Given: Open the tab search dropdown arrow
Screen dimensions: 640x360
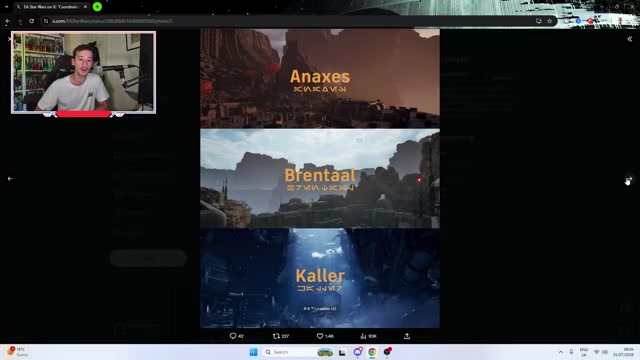Looking at the screenshot, I should tap(6, 7).
